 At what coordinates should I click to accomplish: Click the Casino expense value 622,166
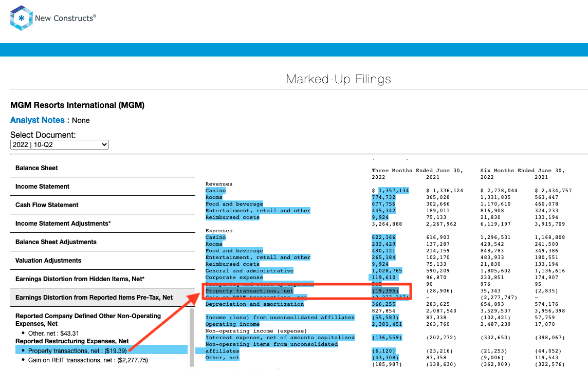(383, 237)
